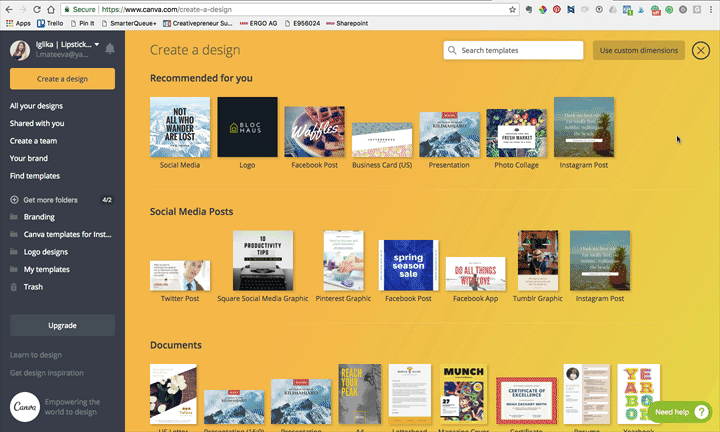720x432 pixels.
Task: Choose spring season sale Facebook Post
Action: [x=408, y=265]
